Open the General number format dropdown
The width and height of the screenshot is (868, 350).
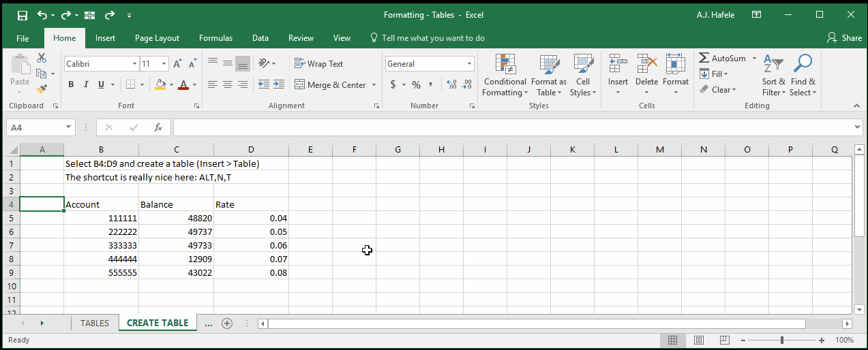(470, 63)
